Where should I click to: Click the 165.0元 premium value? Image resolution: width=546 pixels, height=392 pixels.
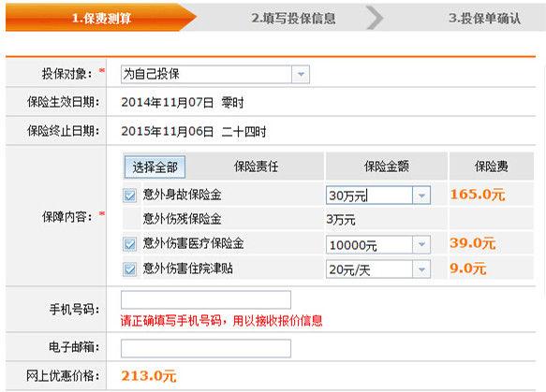478,195
